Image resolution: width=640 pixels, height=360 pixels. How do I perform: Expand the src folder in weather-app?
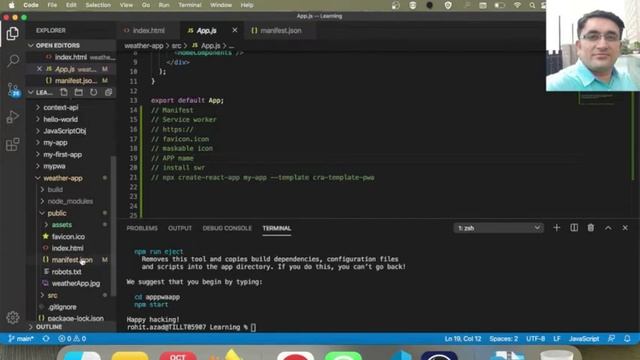point(52,295)
